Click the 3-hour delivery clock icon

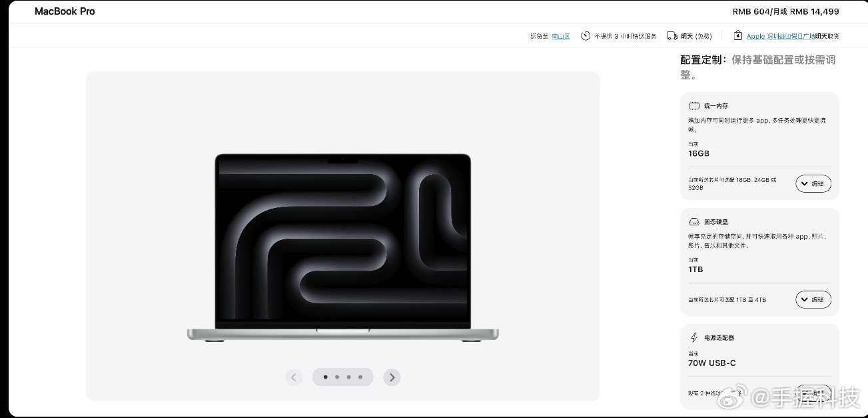coord(586,35)
